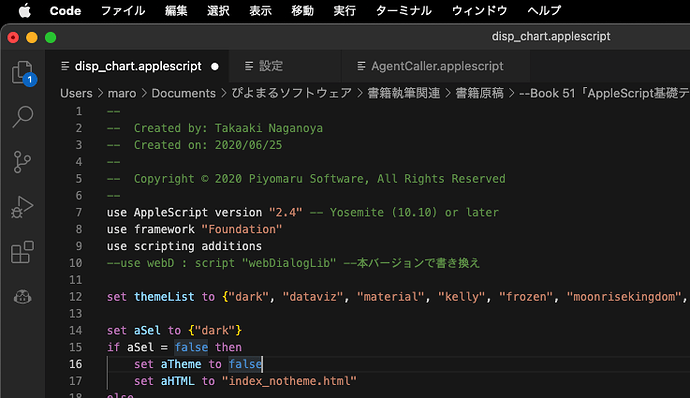Screen dimensions: 690x398
Task: Open Source Control view icon
Action: pos(22,162)
